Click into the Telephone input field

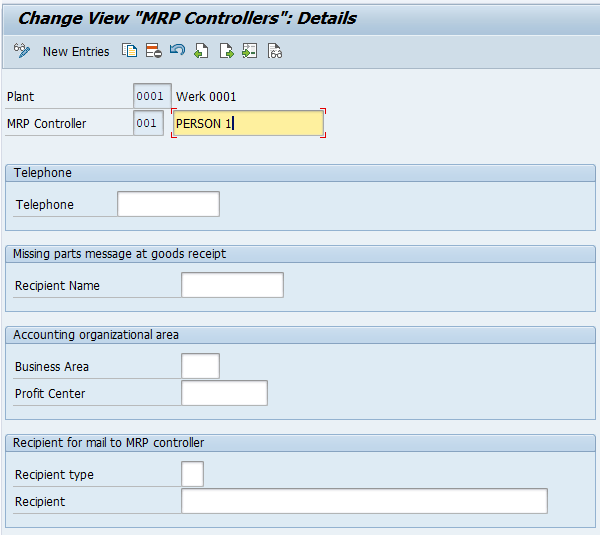pos(168,204)
